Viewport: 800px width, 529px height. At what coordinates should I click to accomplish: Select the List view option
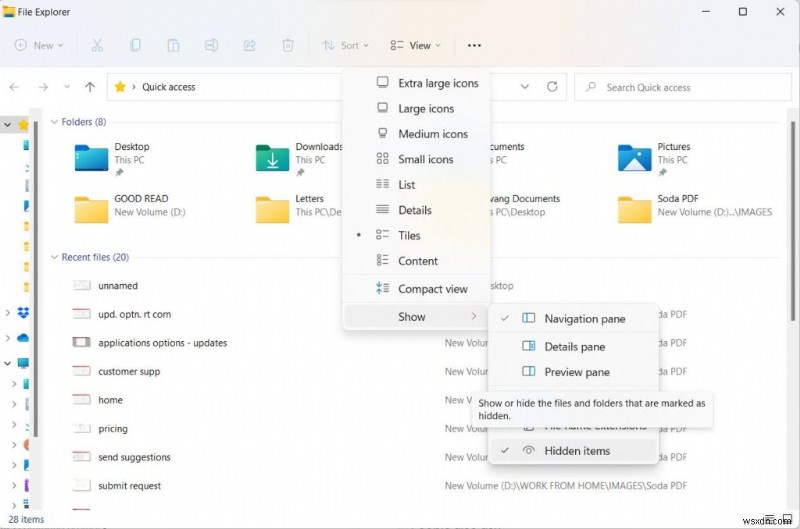pos(416,185)
